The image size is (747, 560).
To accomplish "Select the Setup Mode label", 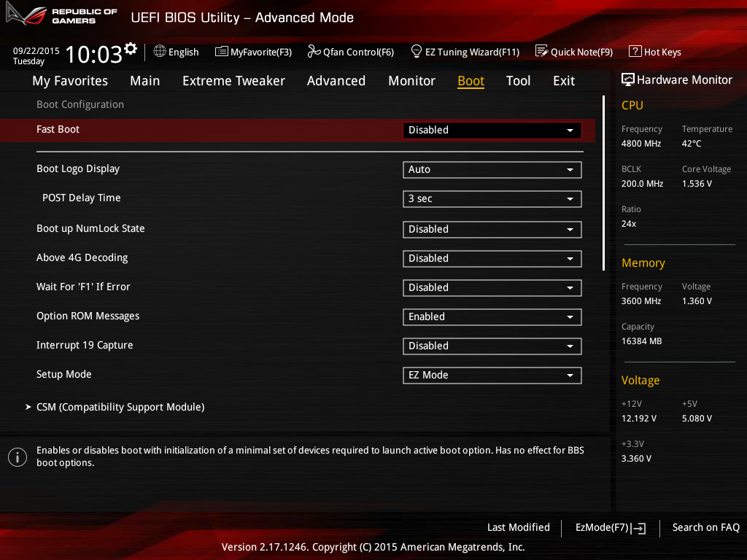I will (x=64, y=374).
